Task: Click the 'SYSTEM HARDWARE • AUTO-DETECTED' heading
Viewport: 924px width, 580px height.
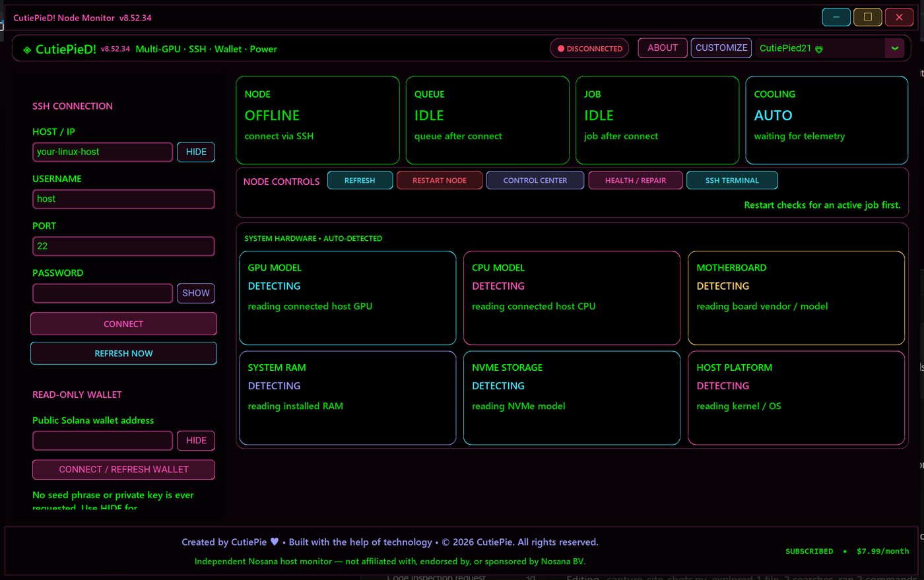Action: 313,239
